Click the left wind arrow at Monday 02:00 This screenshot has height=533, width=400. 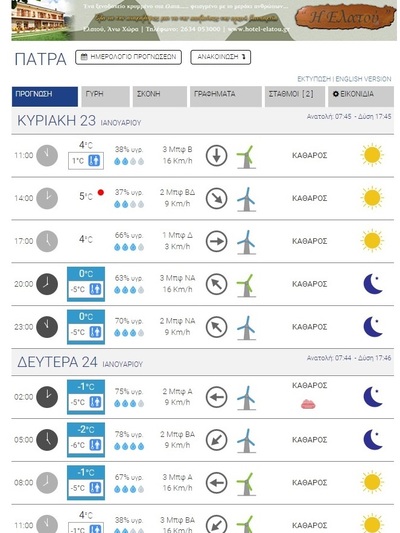pyautogui.click(x=216, y=397)
